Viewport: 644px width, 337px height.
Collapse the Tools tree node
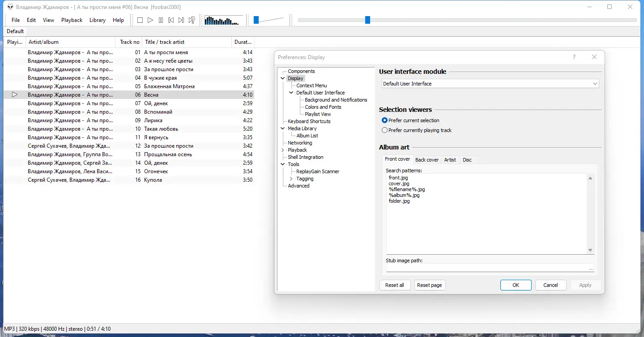[x=283, y=164]
